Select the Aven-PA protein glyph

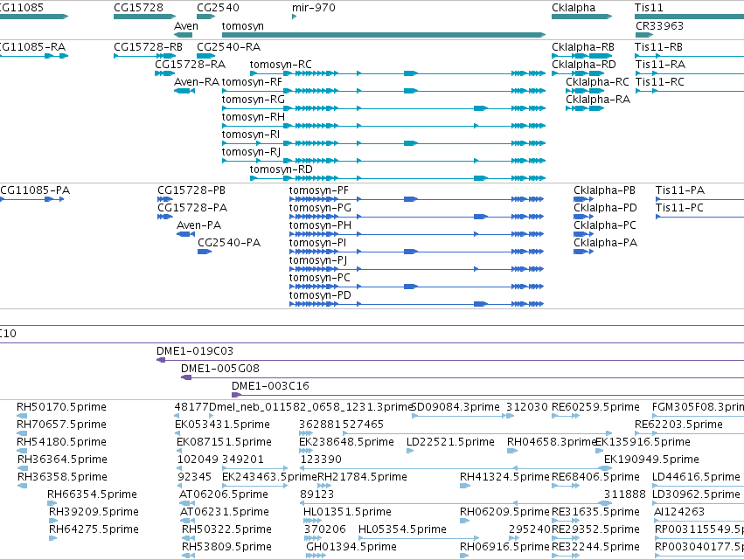185,234
